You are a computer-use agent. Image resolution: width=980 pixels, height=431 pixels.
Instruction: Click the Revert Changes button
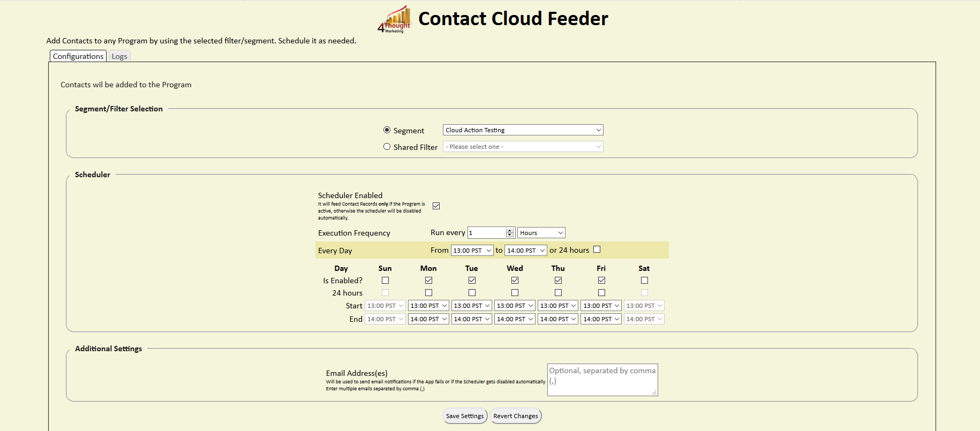[516, 416]
